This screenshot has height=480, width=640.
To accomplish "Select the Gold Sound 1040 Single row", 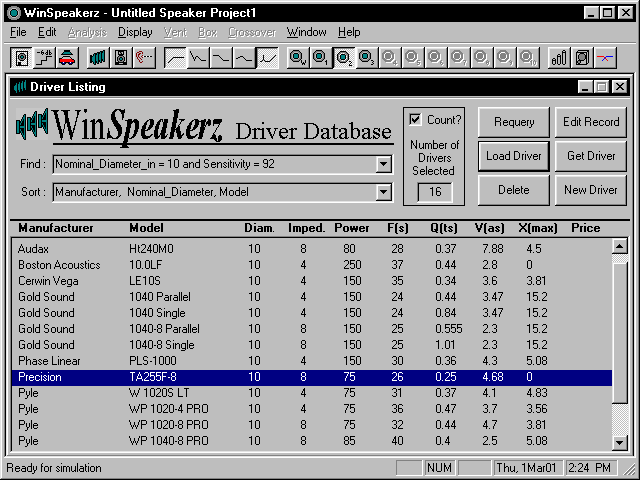I will (312, 313).
